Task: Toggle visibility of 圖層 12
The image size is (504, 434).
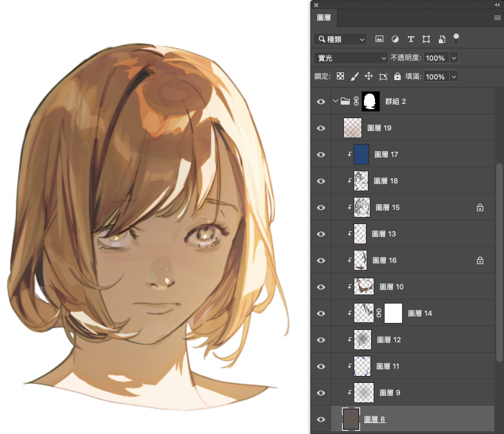Action: pyautogui.click(x=321, y=340)
